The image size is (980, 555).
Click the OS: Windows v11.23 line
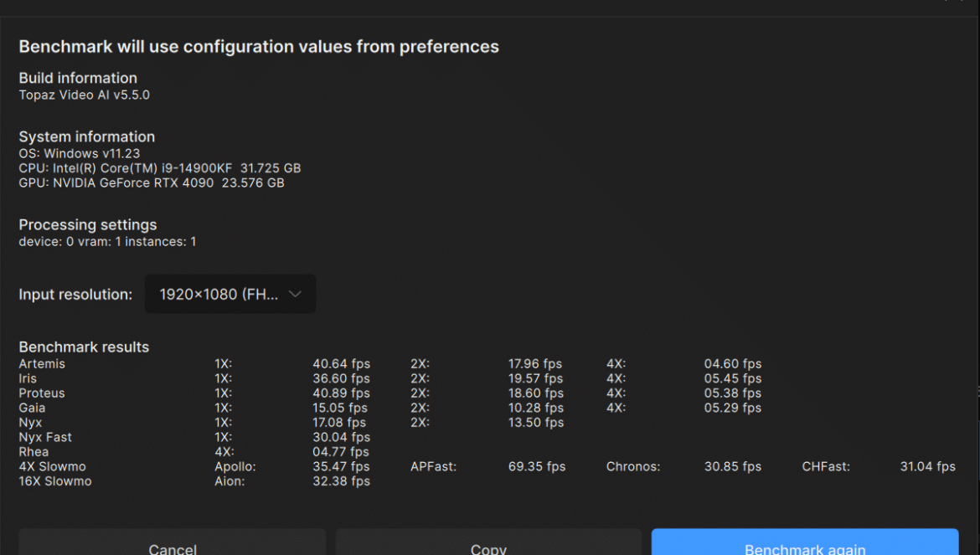(80, 153)
